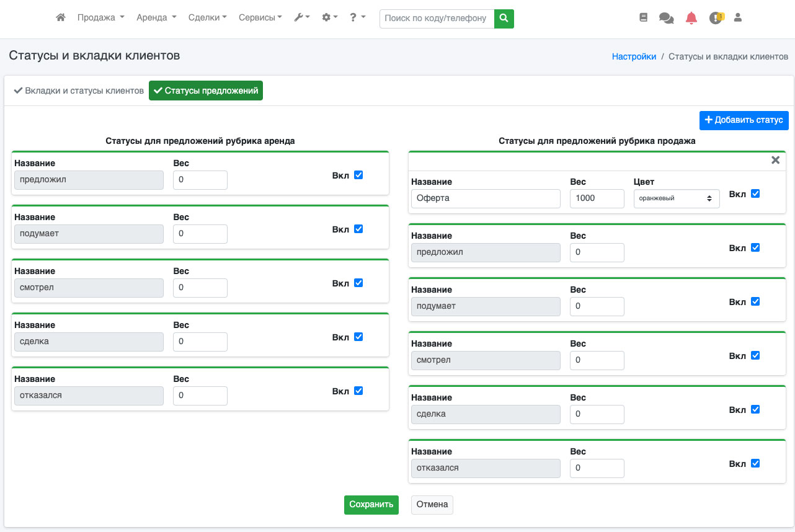The height and width of the screenshot is (532, 795).
Task: Click the home icon in navbar
Action: click(60, 18)
